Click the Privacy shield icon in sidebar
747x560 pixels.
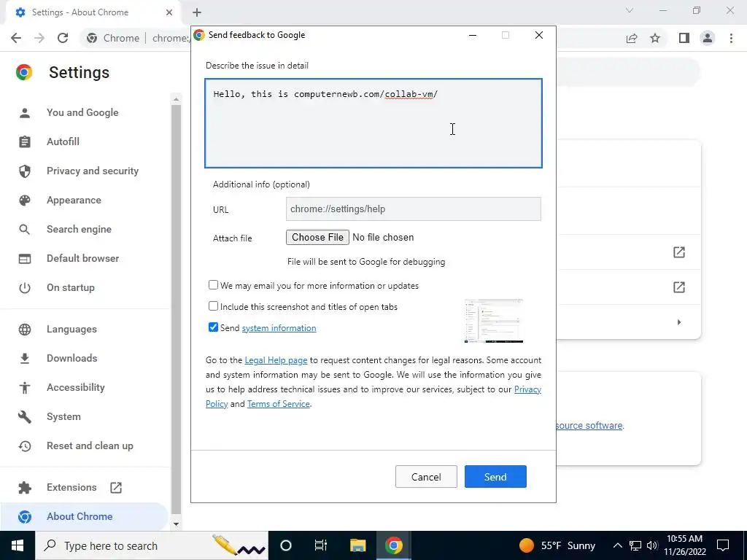click(x=25, y=171)
